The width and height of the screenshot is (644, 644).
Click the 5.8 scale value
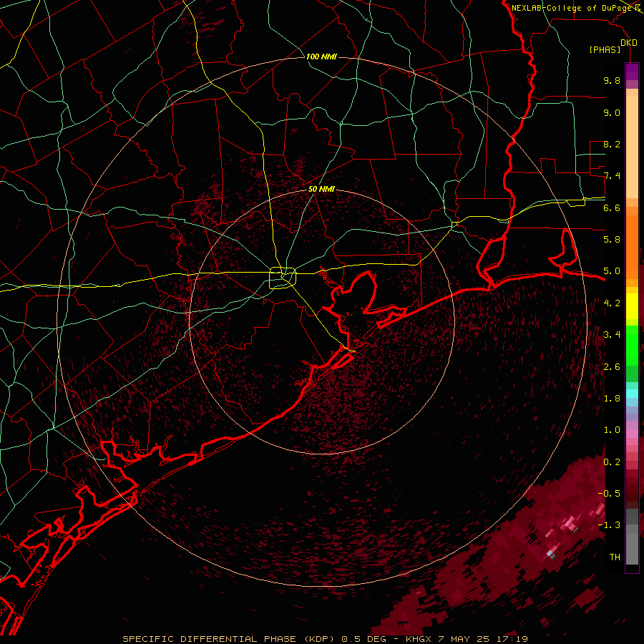click(x=612, y=240)
